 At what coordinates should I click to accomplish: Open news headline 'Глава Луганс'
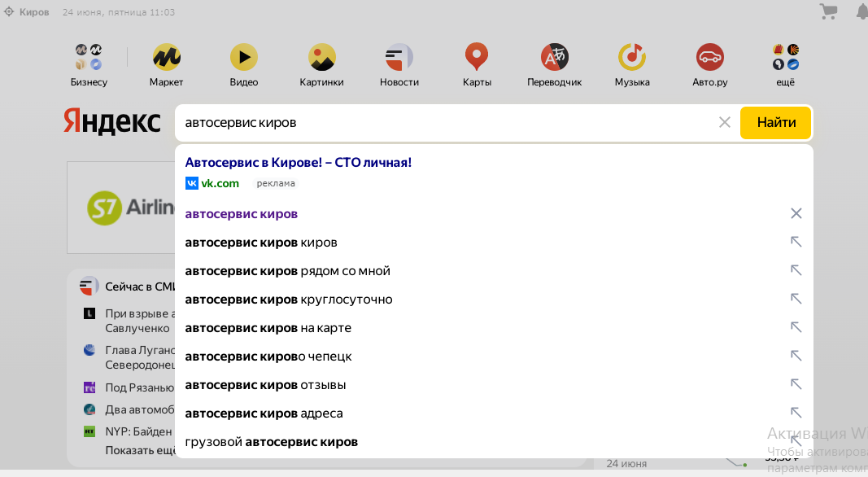click(140, 357)
